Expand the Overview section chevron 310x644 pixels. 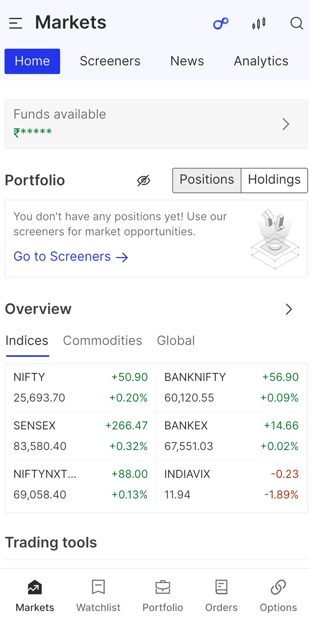[x=289, y=309]
